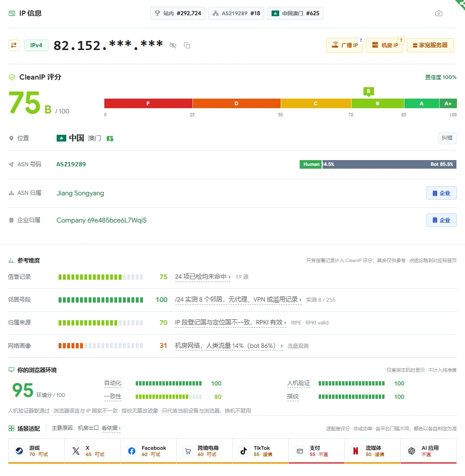This screenshot has width=465, height=476.
Task: Select the Facebook 60 scenario card
Action: click(x=149, y=451)
